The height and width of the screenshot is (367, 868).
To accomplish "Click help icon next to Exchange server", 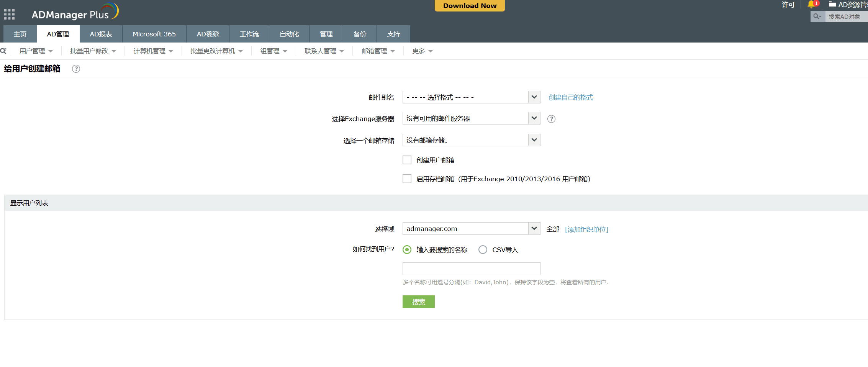I will (551, 119).
